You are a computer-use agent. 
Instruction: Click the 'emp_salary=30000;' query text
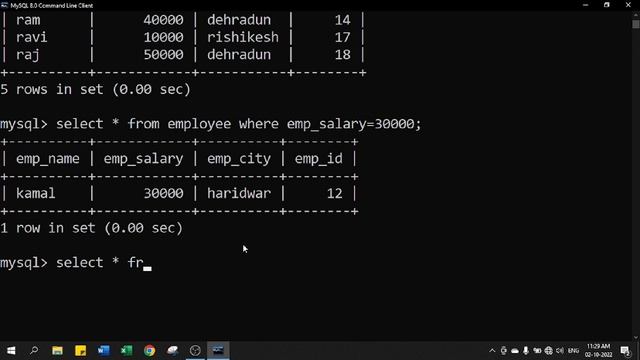[354, 124]
